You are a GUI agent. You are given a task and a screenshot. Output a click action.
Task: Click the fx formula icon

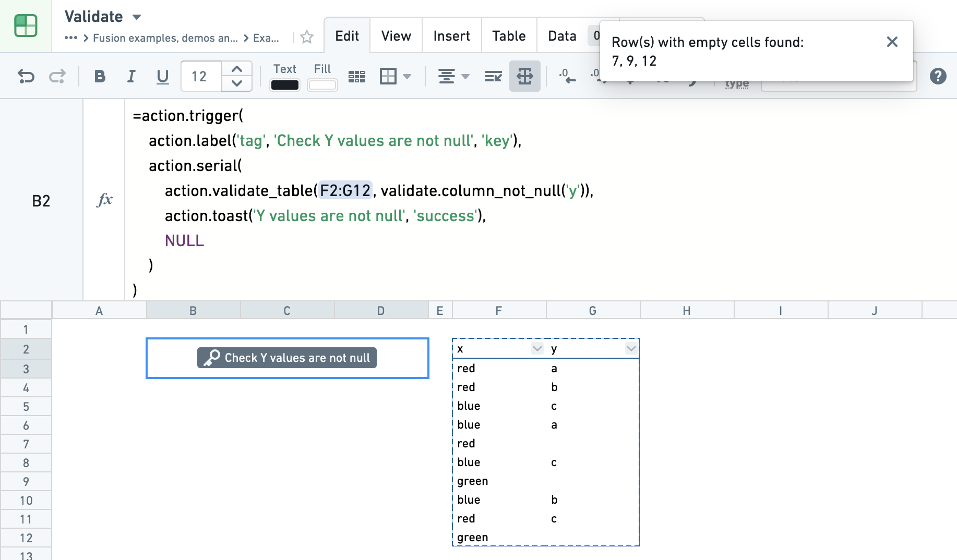pyautogui.click(x=104, y=200)
